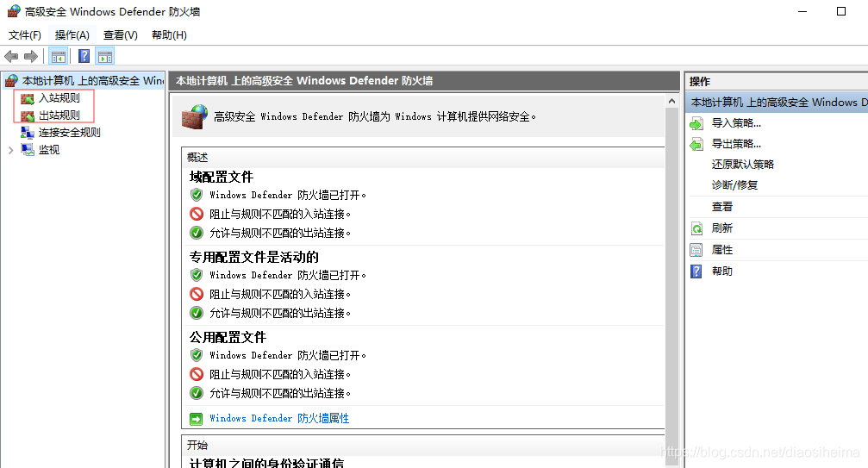Click 还原默认策略 action
868x468 pixels.
743,165
